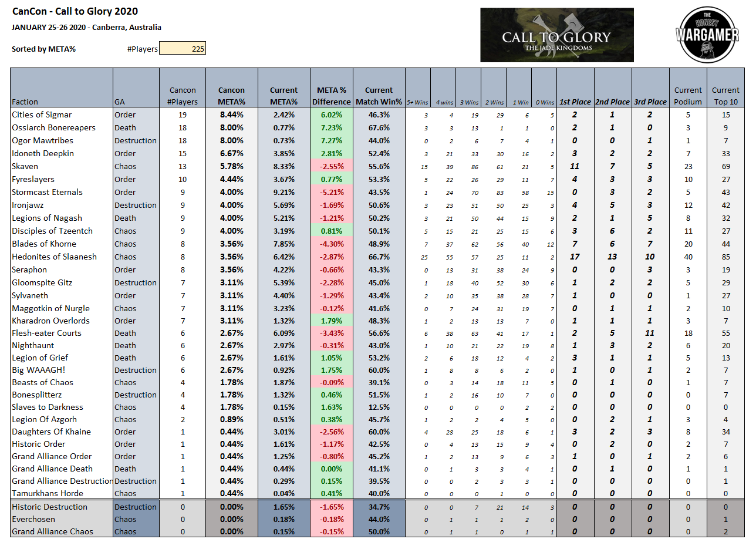Viewport: 756px width, 549px height.
Task: Click the Current Podium column header
Action: coord(688,96)
